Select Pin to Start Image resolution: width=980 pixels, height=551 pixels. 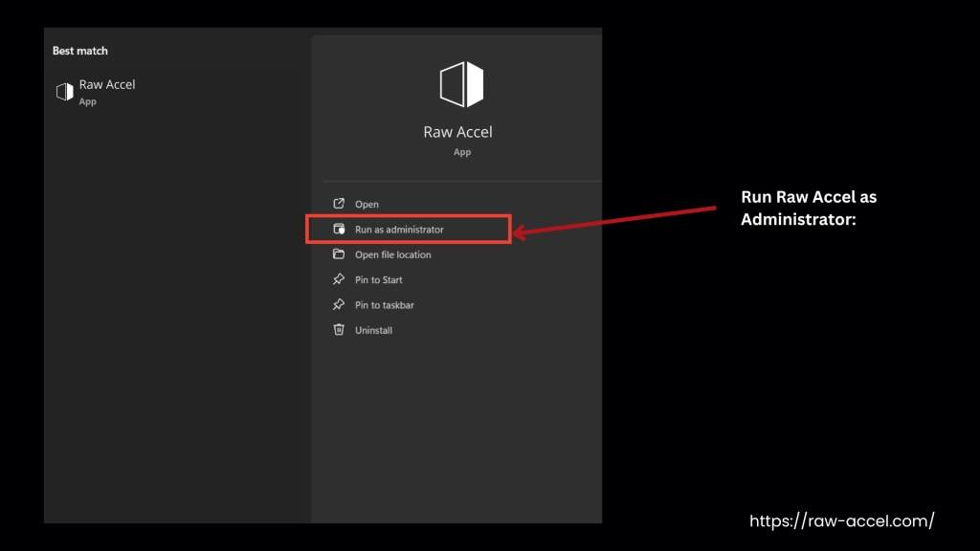tap(377, 279)
